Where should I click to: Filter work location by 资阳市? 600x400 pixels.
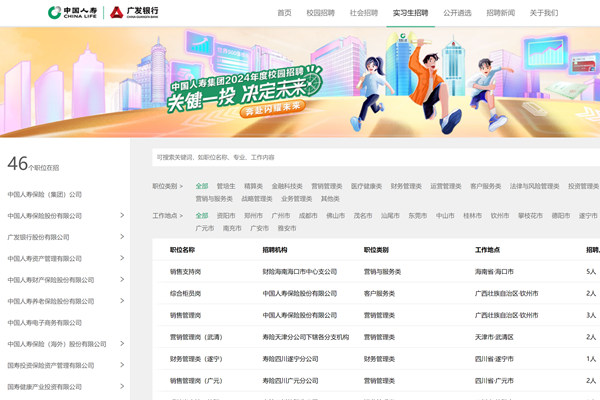coord(226,216)
